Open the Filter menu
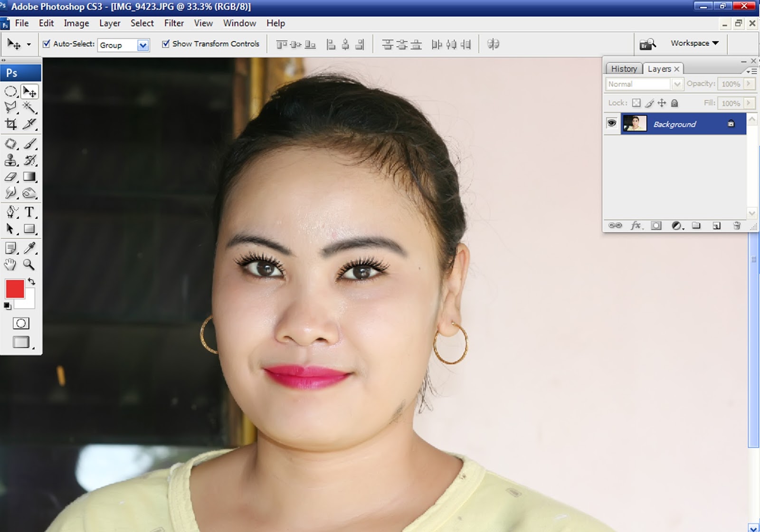The height and width of the screenshot is (532, 760). click(x=174, y=23)
